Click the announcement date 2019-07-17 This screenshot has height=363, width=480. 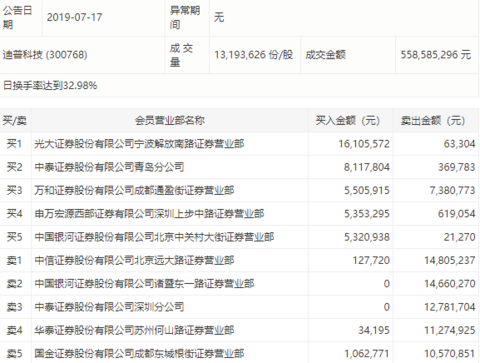pyautogui.click(x=74, y=17)
